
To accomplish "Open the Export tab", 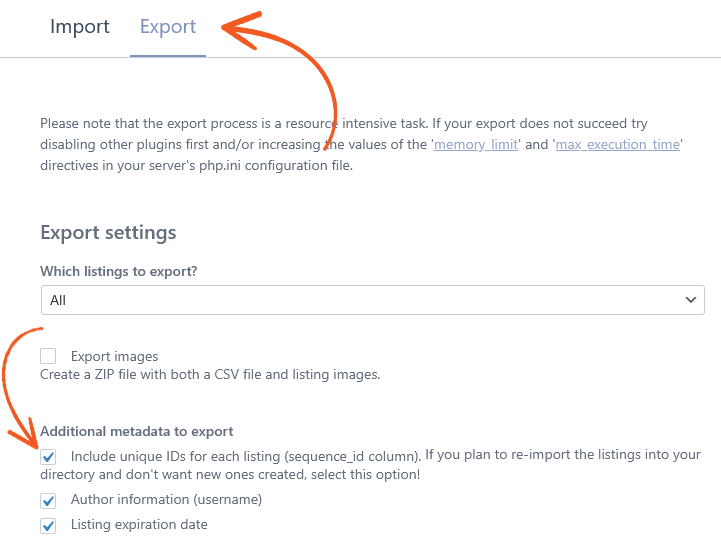I will click(x=168, y=28).
